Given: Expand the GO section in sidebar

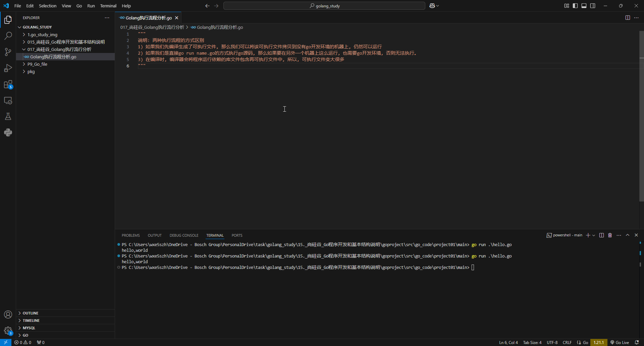Looking at the screenshot, I should (65, 335).
